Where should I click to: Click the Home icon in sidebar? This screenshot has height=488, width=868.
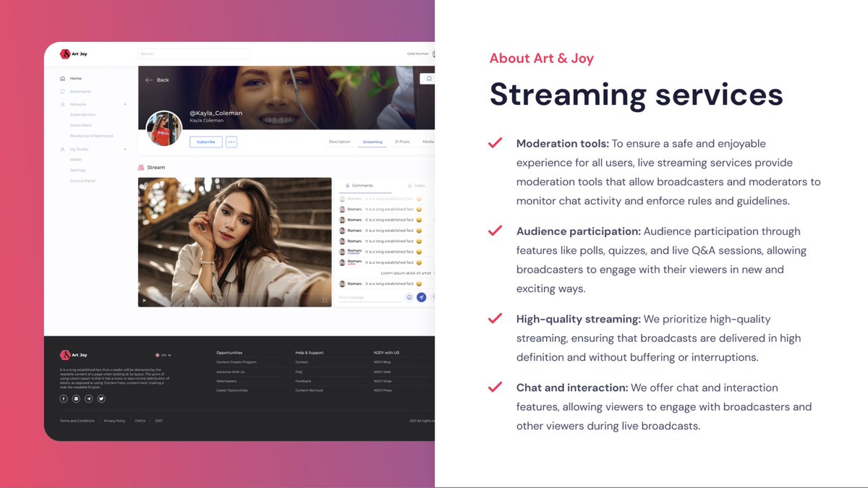pos(63,78)
